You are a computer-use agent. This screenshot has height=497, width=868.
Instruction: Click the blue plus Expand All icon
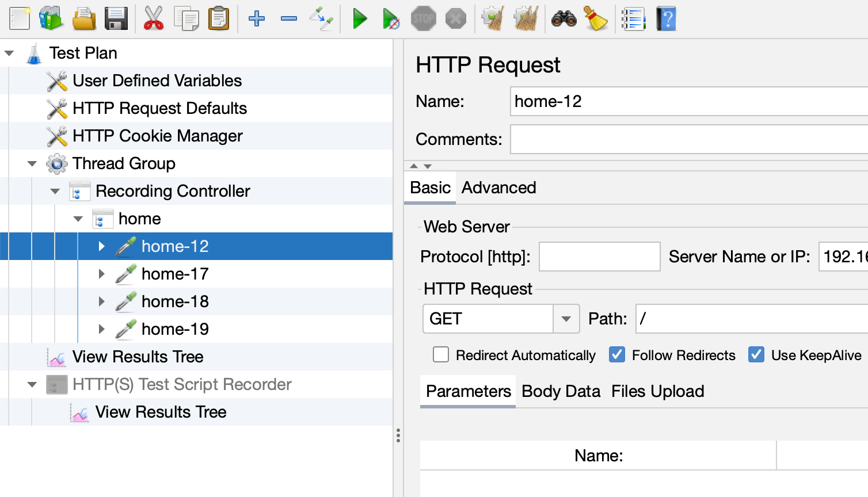pyautogui.click(x=257, y=18)
